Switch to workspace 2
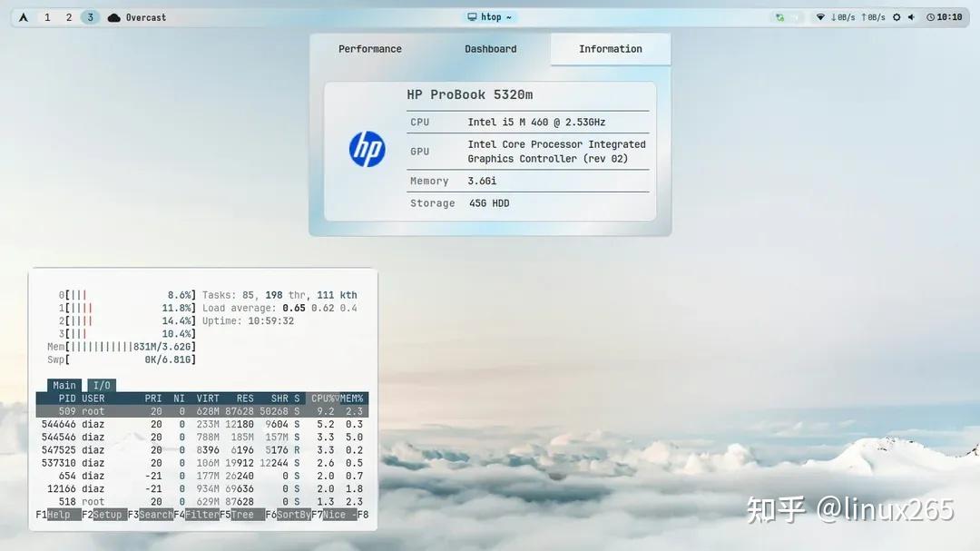This screenshot has width=980, height=551. [69, 17]
